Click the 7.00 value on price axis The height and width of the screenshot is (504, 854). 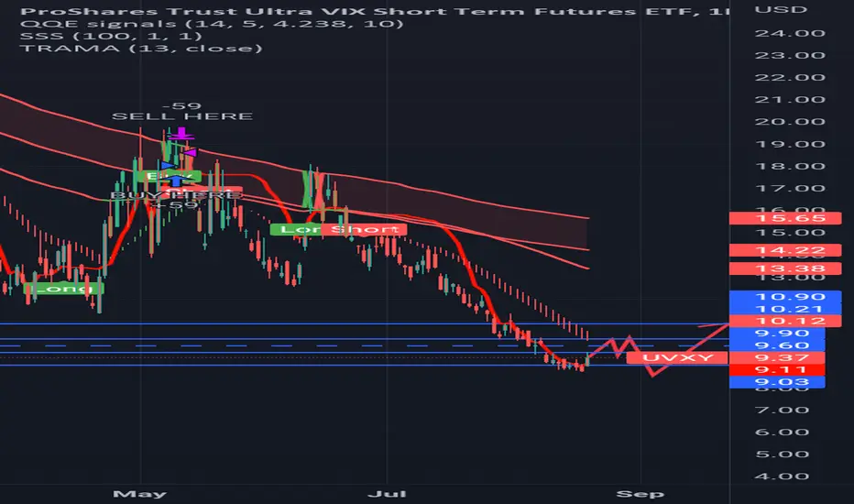(x=783, y=410)
